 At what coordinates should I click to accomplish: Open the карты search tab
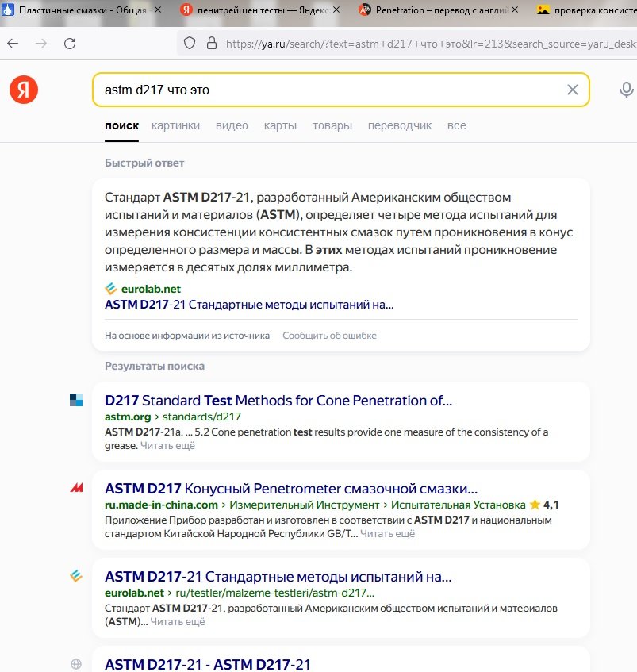coord(280,125)
